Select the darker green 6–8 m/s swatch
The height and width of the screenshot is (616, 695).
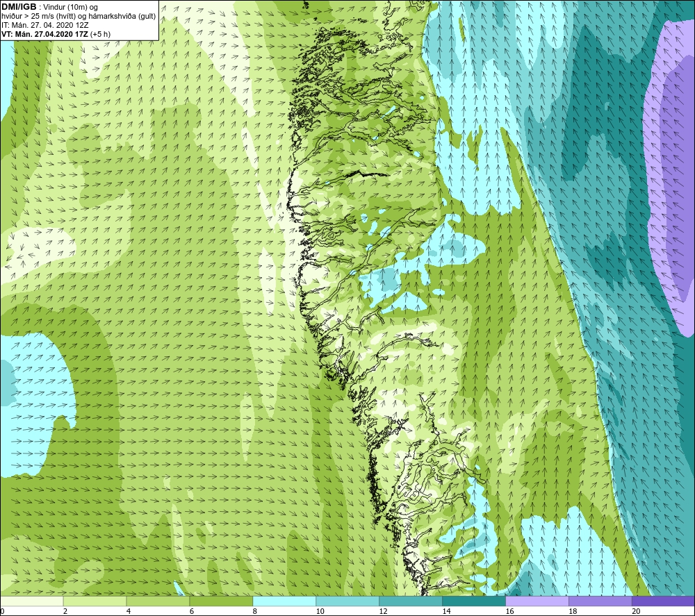[x=221, y=601]
